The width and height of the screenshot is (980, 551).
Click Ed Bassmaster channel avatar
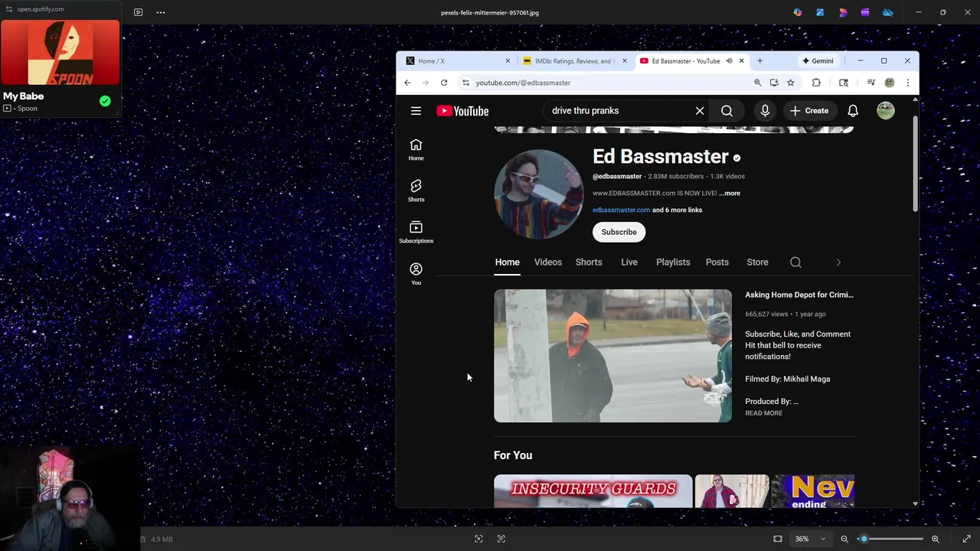point(538,194)
